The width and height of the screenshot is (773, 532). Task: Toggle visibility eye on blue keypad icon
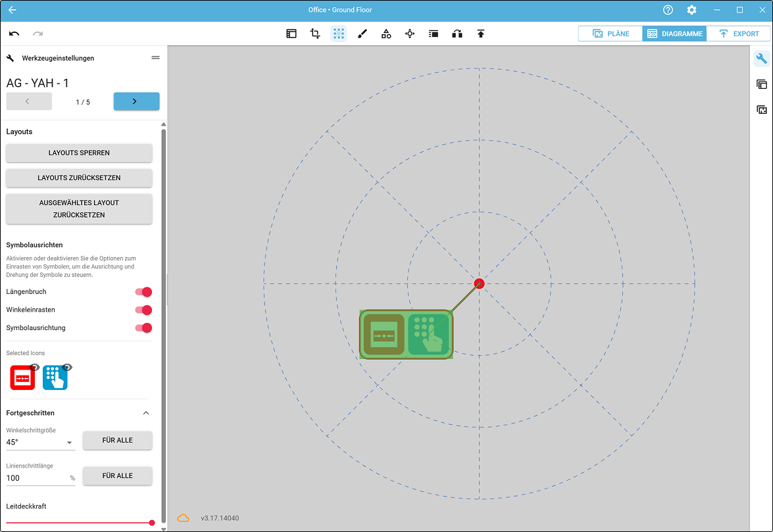coord(67,367)
